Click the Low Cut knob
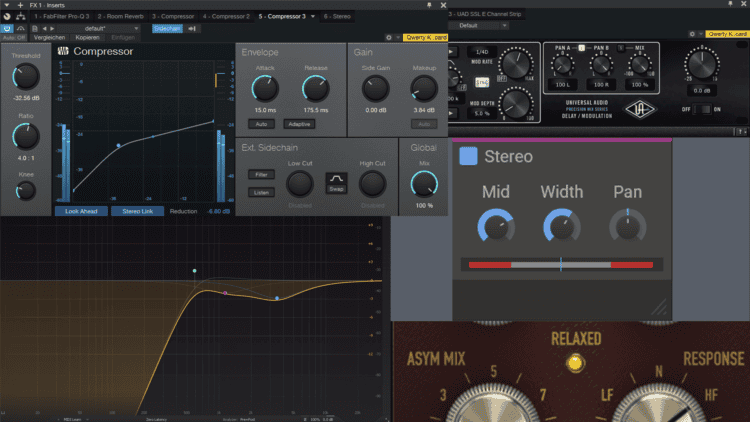Image resolution: width=750 pixels, height=422 pixels. click(x=299, y=184)
